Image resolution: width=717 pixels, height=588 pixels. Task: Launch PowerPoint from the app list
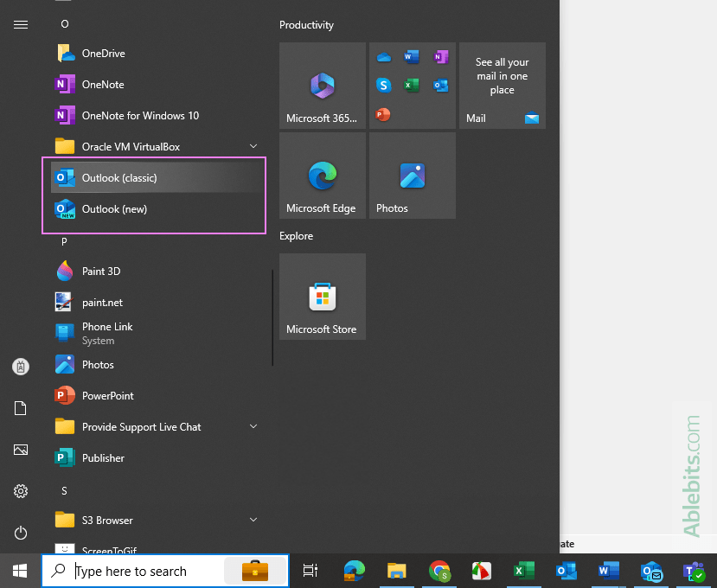157,395
